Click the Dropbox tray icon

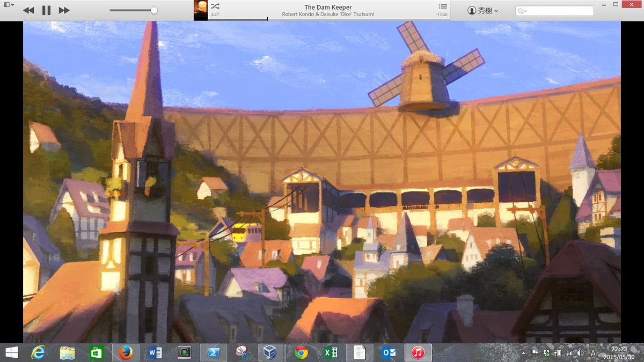pyautogui.click(x=546, y=353)
